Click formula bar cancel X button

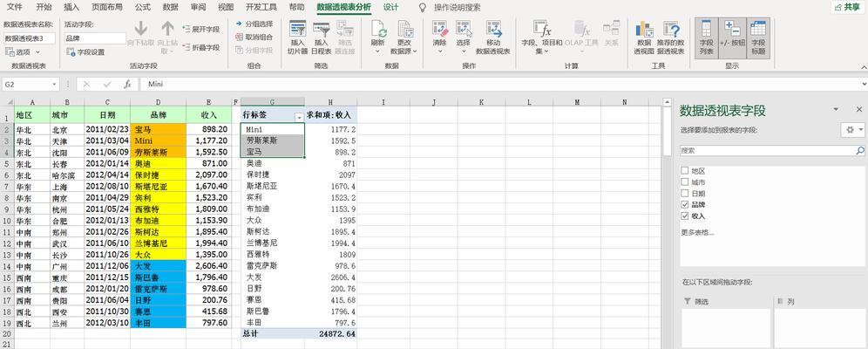(x=86, y=85)
